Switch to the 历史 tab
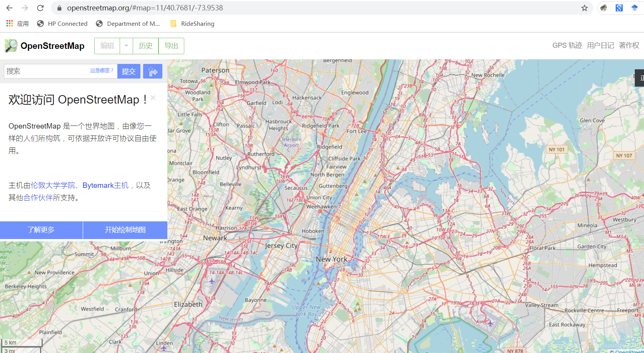 click(145, 46)
